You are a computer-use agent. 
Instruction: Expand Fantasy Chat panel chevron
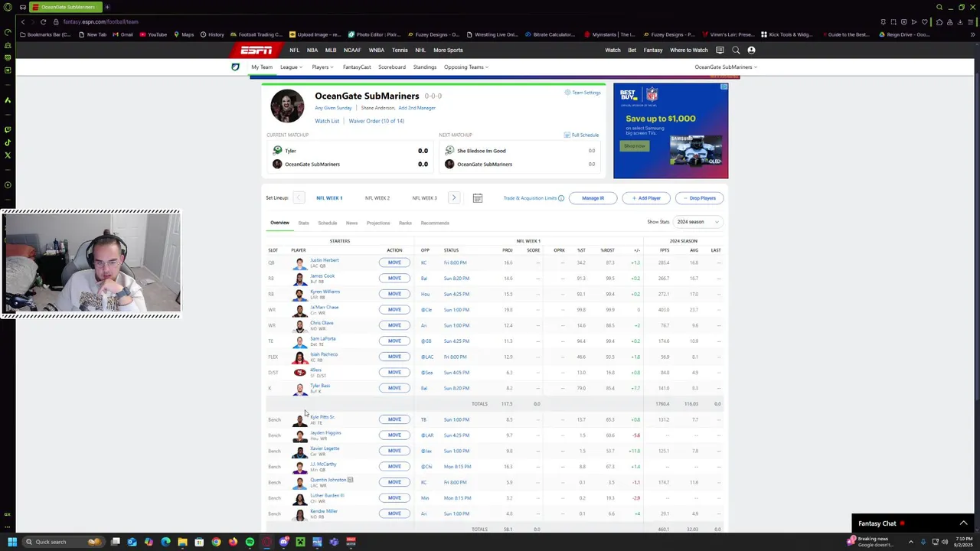pos(963,523)
